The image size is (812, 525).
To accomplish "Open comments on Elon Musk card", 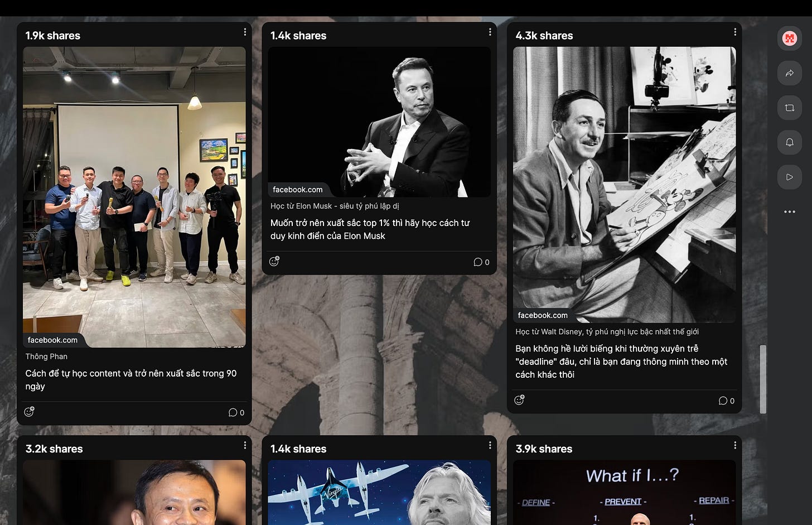I will click(x=481, y=262).
